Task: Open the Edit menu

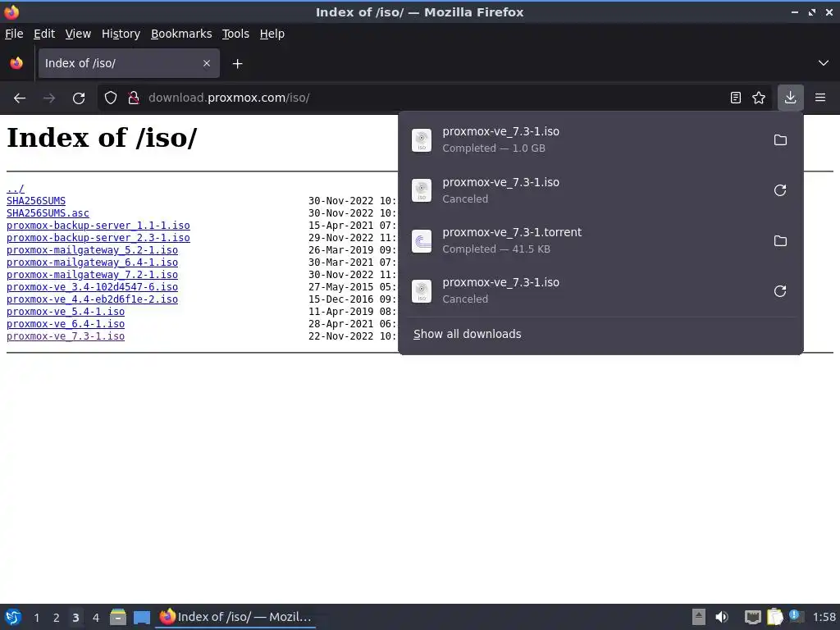Action: (44, 34)
